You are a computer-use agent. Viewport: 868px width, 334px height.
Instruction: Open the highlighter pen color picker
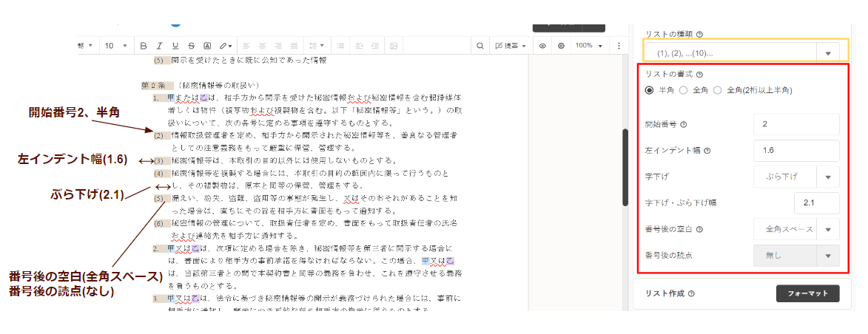coord(226,46)
